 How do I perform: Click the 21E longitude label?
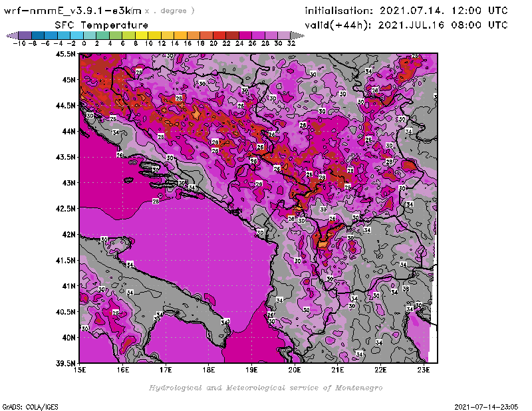pyautogui.click(x=338, y=370)
